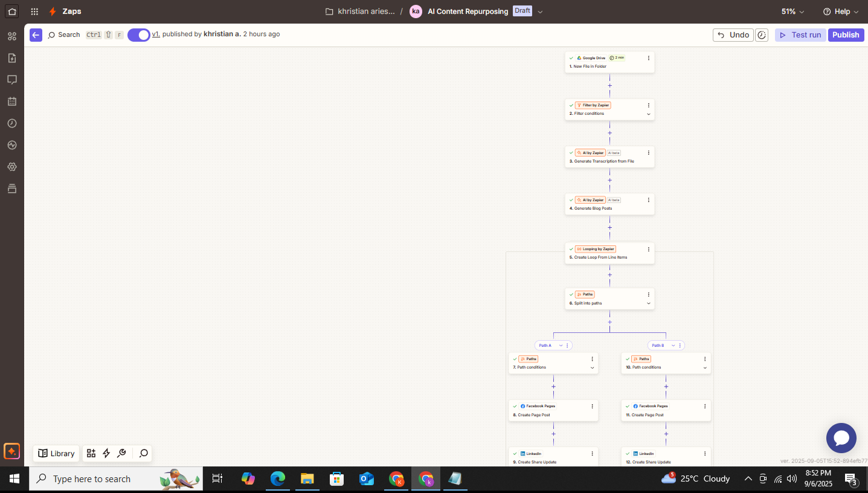Open the Help menu
Viewport: 868px width, 493px height.
841,11
